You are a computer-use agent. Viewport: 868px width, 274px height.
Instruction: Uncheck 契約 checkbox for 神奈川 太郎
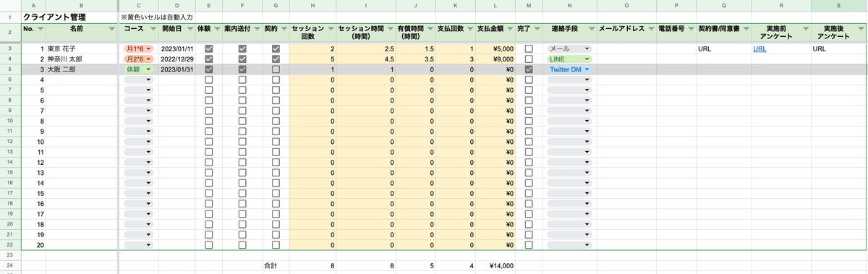pos(276,59)
